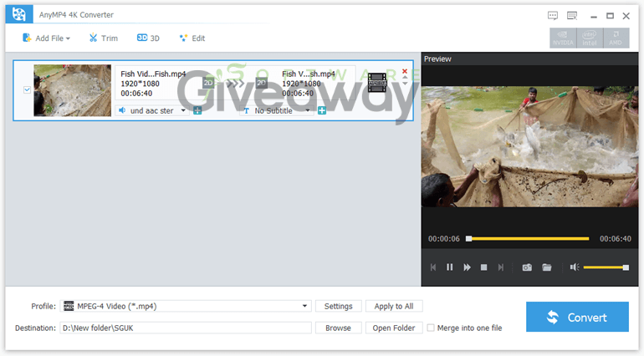Open the 3D settings tool
Viewport: 644px width, 356px height.
148,38
